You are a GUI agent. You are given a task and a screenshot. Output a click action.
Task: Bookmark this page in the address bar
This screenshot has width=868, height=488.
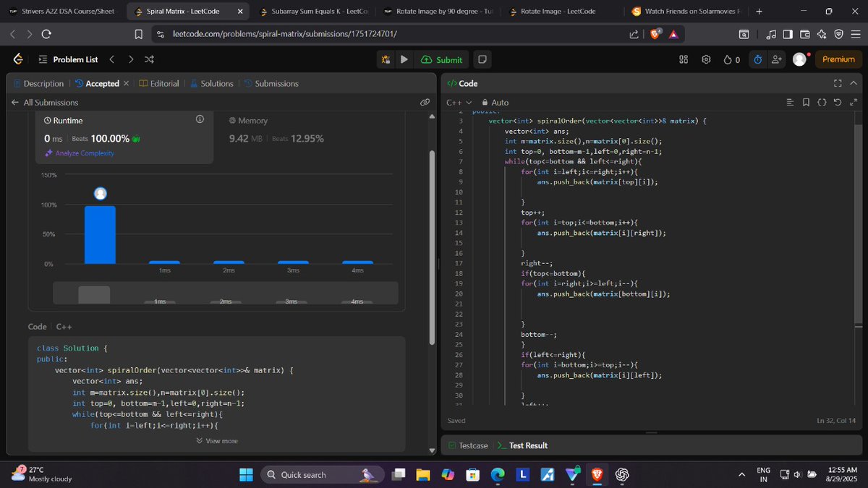coord(139,34)
